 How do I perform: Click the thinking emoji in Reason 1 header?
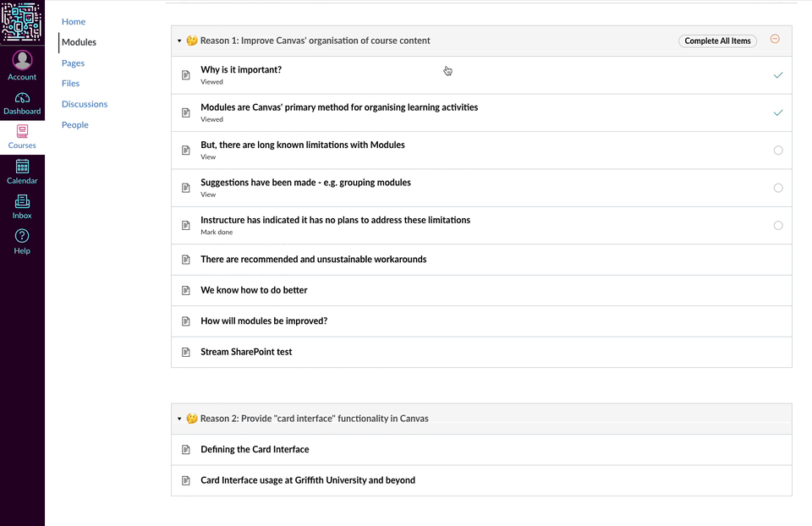(192, 41)
